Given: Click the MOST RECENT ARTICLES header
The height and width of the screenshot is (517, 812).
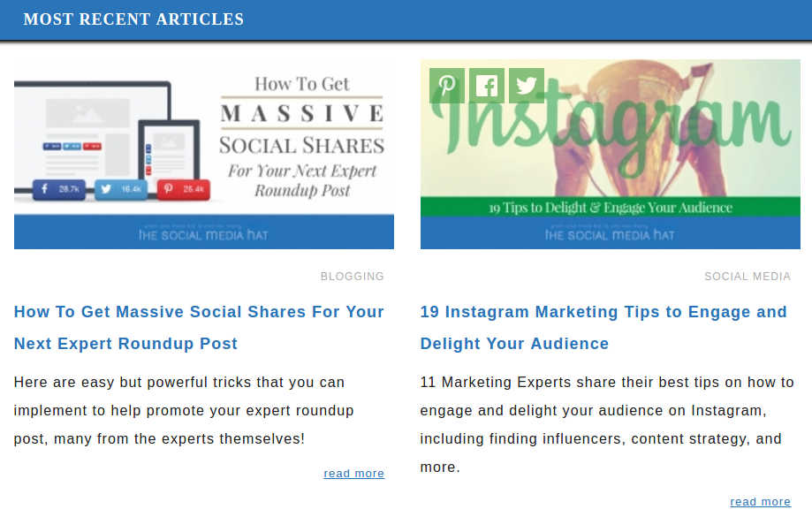Looking at the screenshot, I should [x=133, y=19].
